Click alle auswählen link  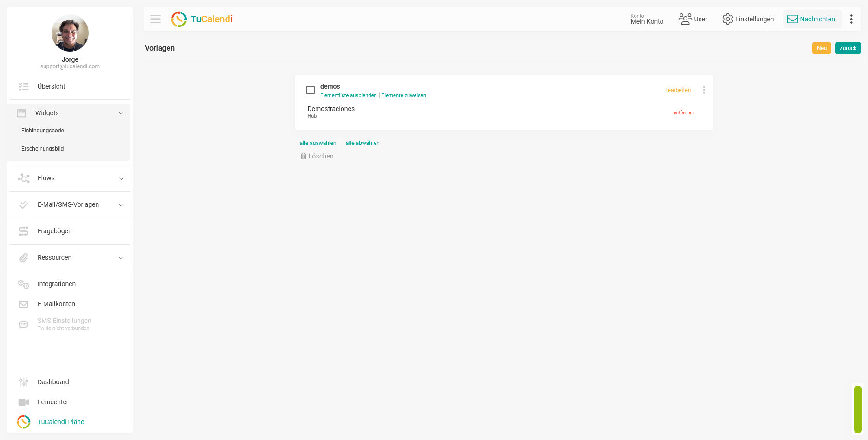pos(318,143)
